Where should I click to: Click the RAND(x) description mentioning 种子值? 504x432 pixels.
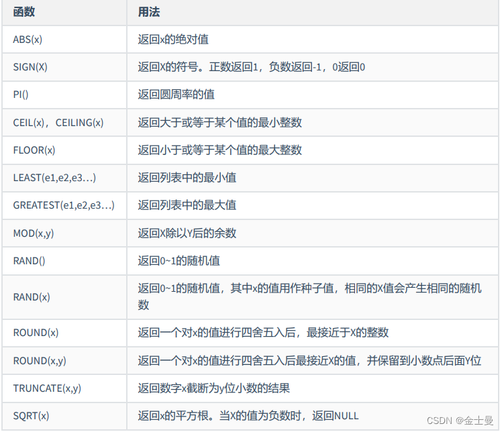pos(309,296)
